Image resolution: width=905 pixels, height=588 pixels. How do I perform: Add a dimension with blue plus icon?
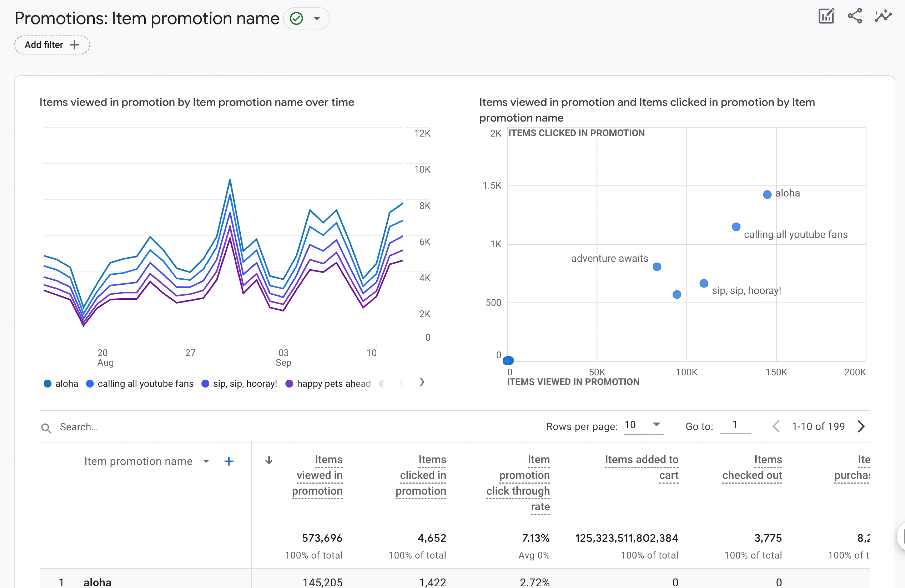click(x=228, y=461)
